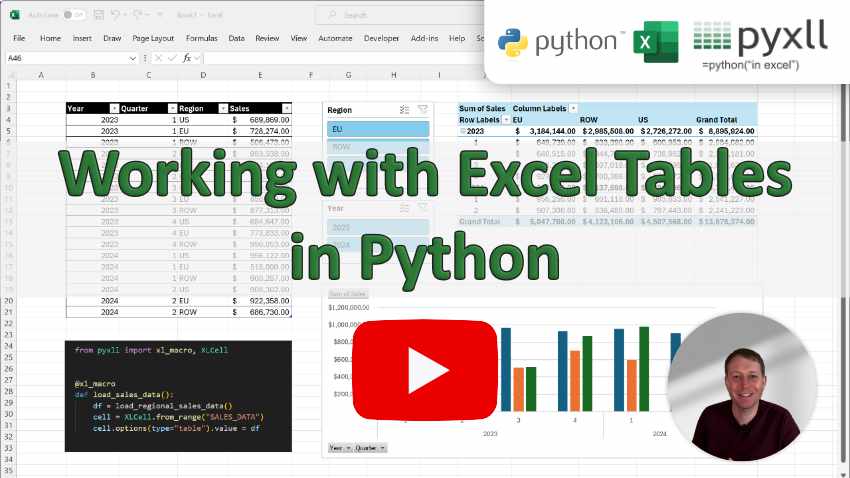Open the File menu

click(x=19, y=38)
